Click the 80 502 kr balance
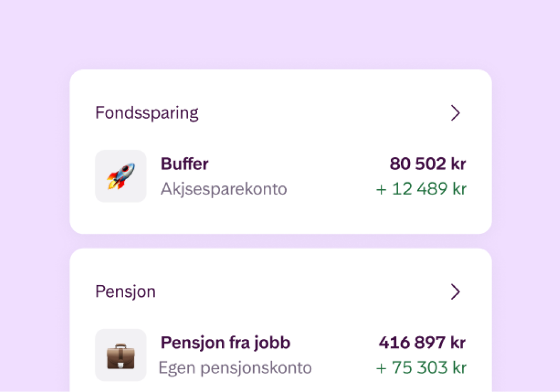 point(428,164)
